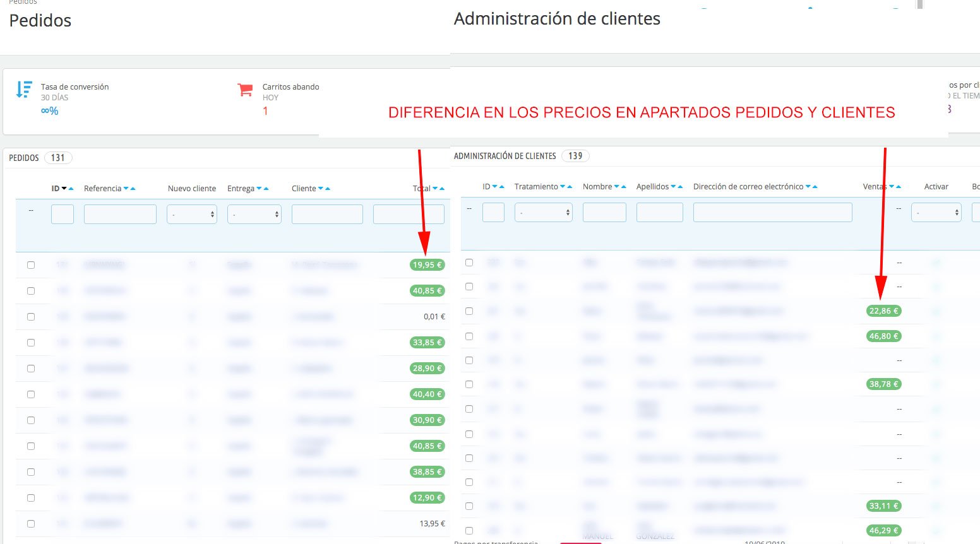Open the Entrega filter dropdown
This screenshot has width=980, height=544.
[254, 215]
